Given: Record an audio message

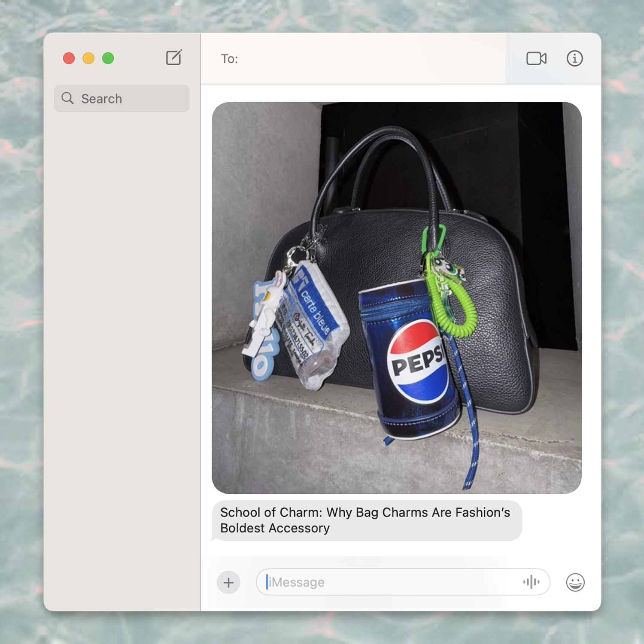Looking at the screenshot, I should point(531,582).
